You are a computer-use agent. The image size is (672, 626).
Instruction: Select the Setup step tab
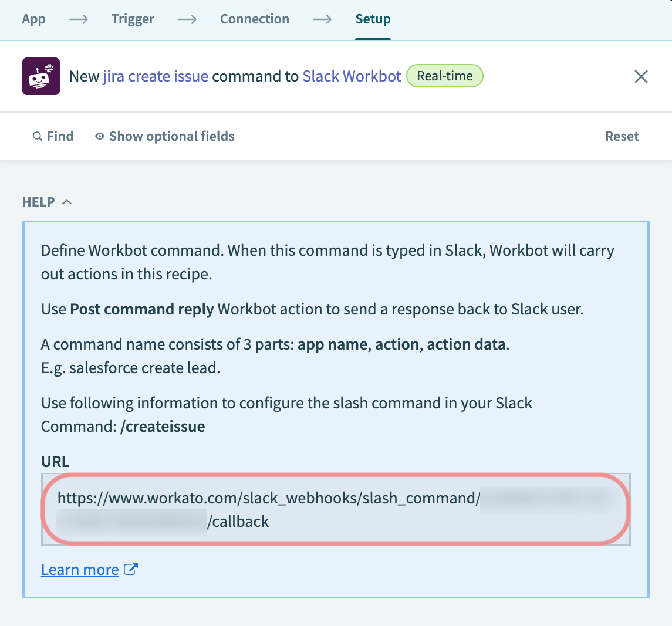pyautogui.click(x=373, y=19)
